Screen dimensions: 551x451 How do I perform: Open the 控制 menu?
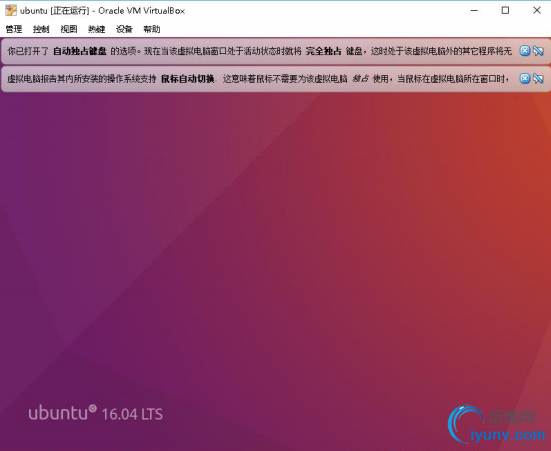pyautogui.click(x=41, y=29)
